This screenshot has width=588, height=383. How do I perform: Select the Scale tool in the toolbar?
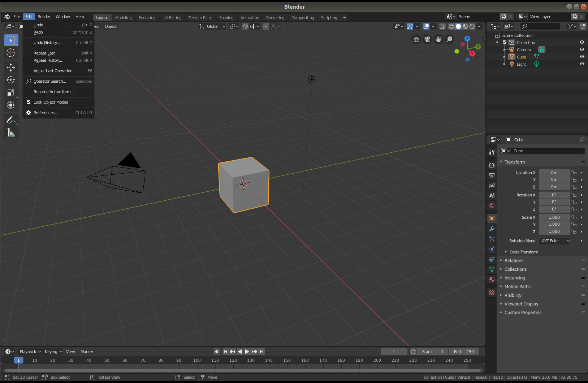pyautogui.click(x=11, y=93)
